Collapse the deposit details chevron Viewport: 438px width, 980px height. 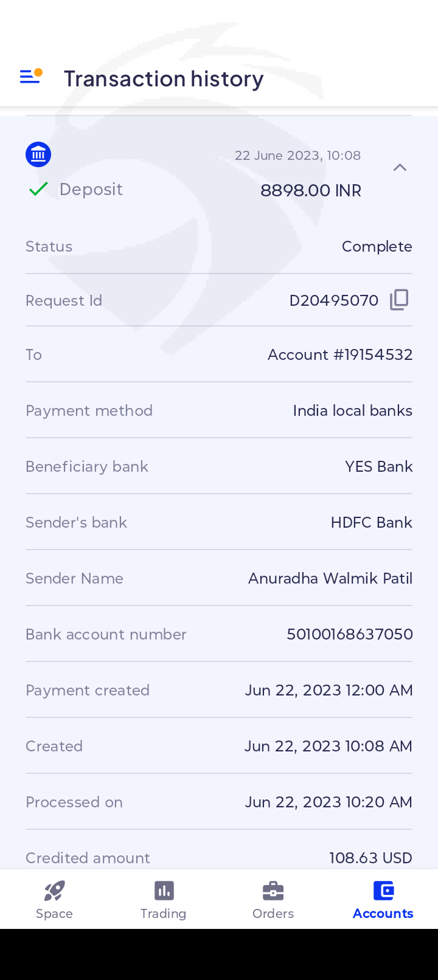(400, 168)
